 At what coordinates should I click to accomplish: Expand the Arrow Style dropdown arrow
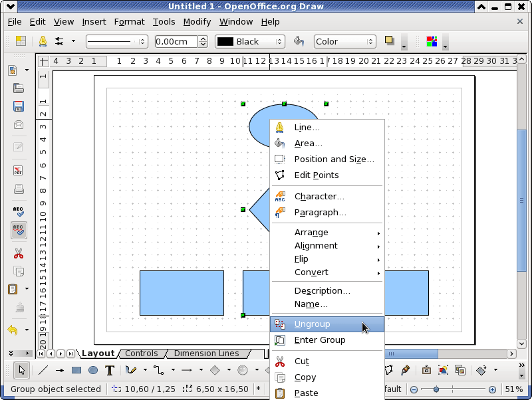pyautogui.click(x=73, y=41)
